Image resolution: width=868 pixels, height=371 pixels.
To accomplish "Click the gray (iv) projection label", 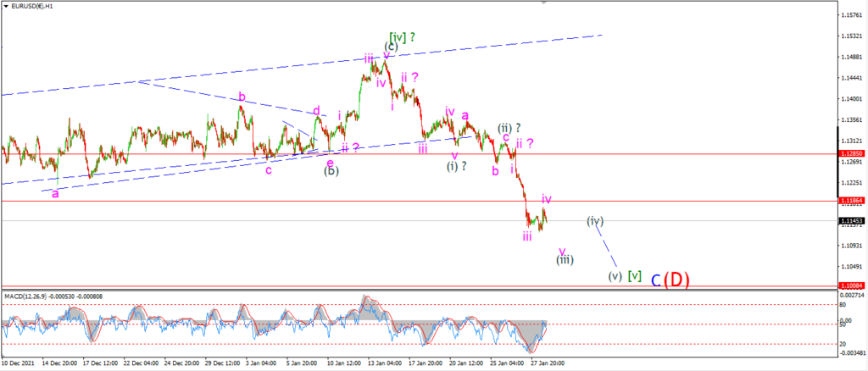I will click(x=594, y=221).
